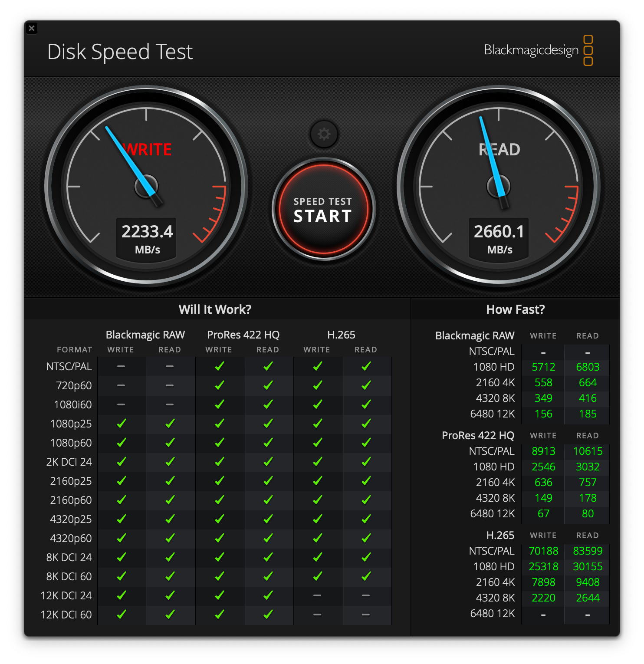
Task: Click ProRes 422 HQ read checkmark for 1080p25
Action: (268, 424)
